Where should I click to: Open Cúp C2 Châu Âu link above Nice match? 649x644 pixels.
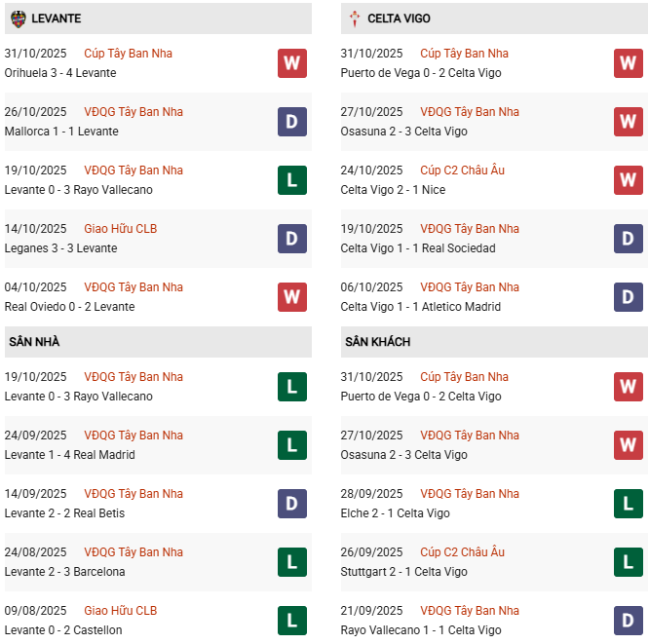click(462, 170)
